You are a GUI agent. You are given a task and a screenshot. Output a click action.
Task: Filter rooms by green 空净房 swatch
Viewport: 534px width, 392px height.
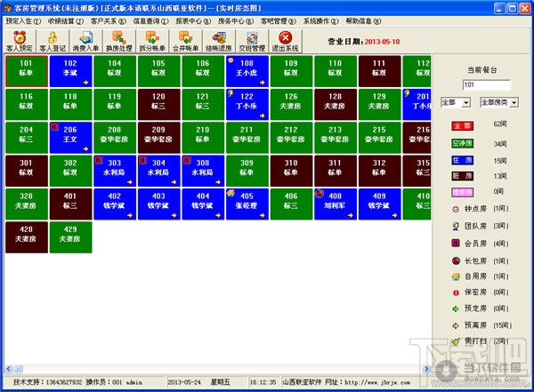coord(463,144)
